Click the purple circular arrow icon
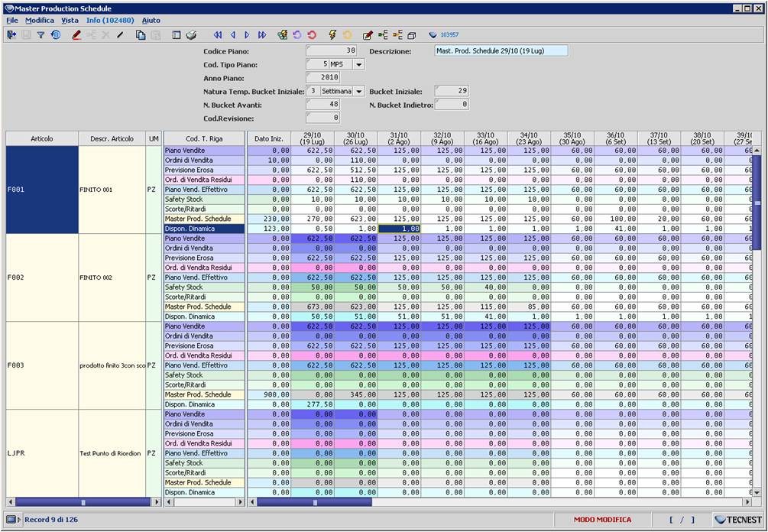The width and height of the screenshot is (768, 532). tap(297, 35)
